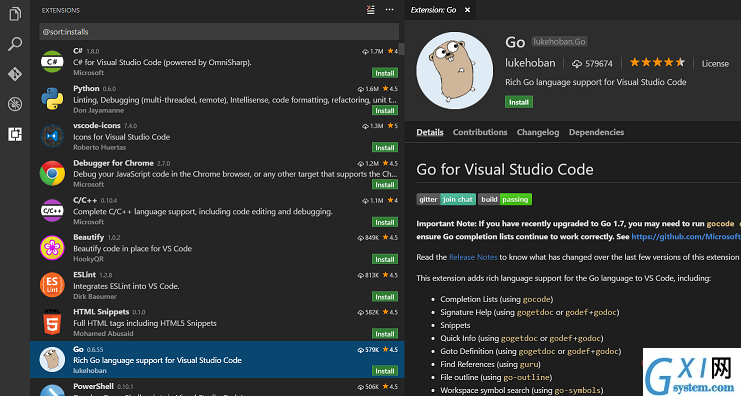The width and height of the screenshot is (741, 396).
Task: Click the Beautify extension flower icon
Action: 52,248
